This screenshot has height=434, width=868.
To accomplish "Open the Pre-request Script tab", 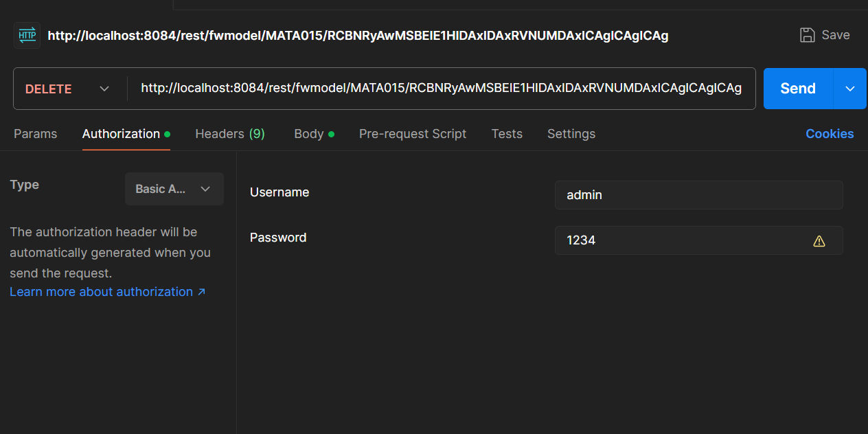I will [x=412, y=134].
